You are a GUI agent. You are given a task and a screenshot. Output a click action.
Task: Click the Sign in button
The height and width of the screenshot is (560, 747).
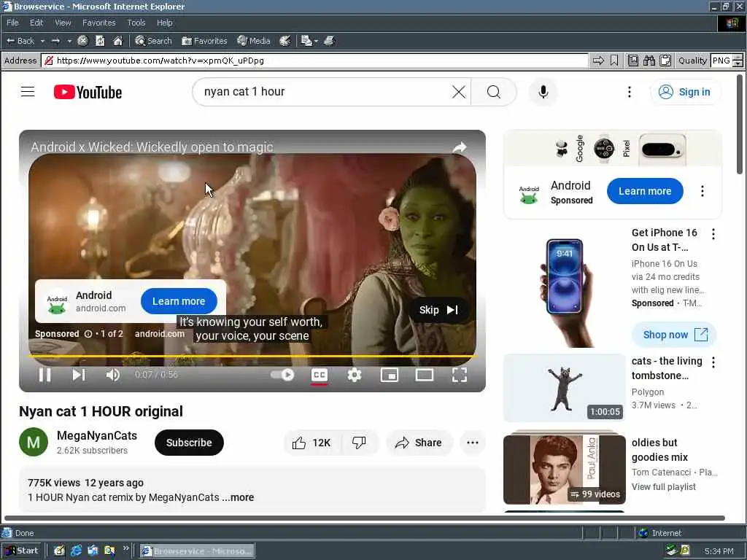click(x=685, y=92)
